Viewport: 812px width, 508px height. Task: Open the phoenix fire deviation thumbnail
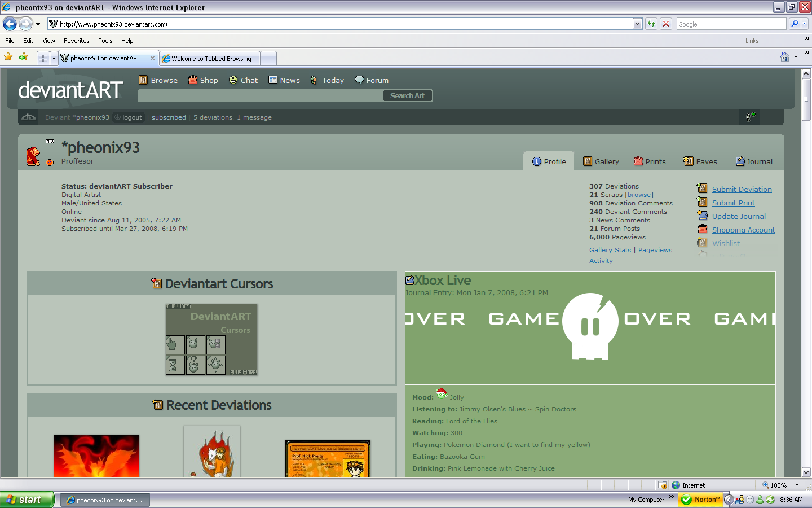pos(96,456)
